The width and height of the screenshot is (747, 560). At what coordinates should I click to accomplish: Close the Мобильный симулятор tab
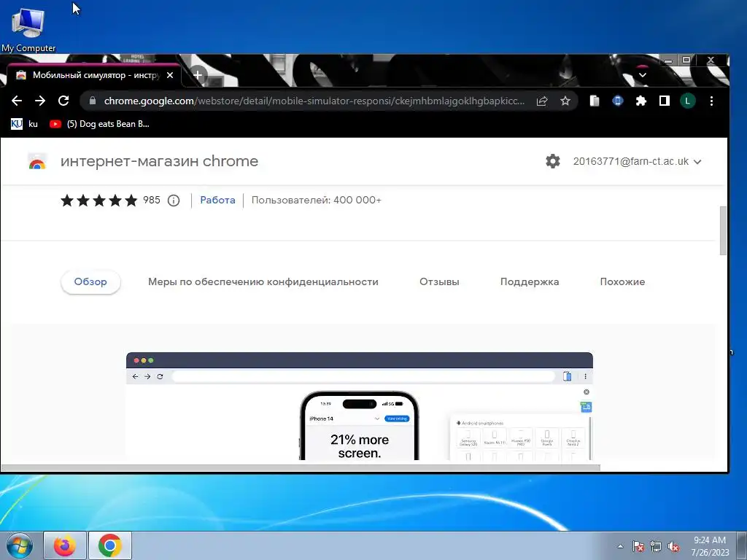point(170,75)
